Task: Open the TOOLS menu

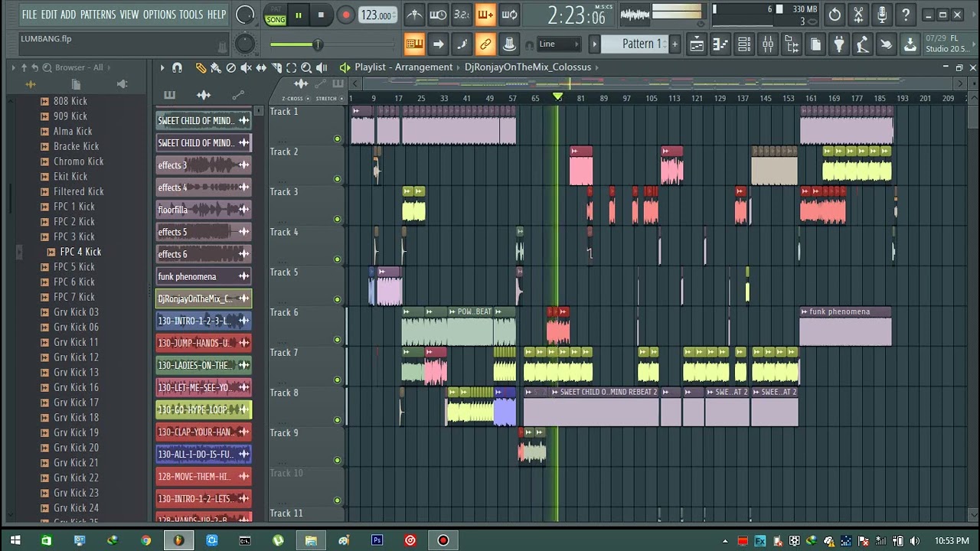Action: 191,15
